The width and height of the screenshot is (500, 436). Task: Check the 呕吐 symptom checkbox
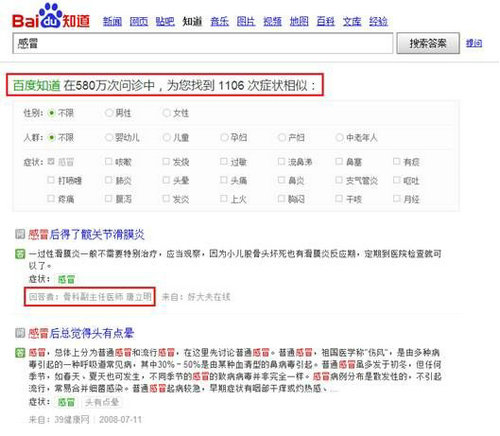[x=397, y=180]
